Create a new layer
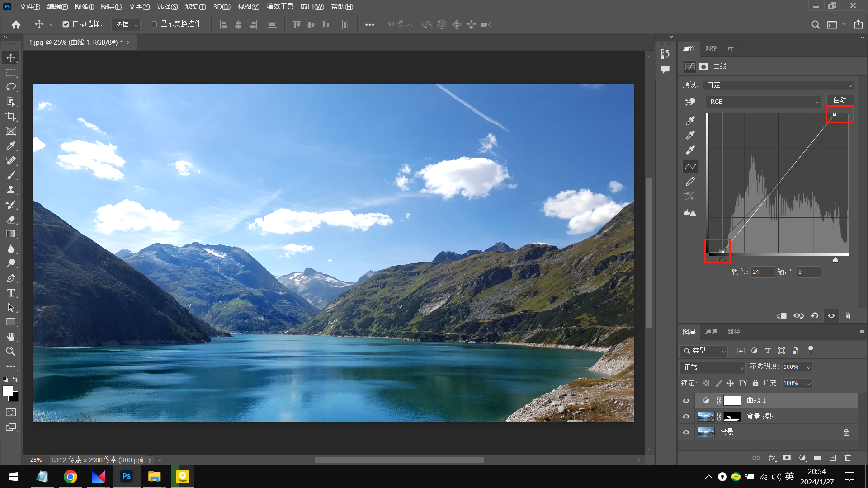The height and width of the screenshot is (488, 868). 833,458
